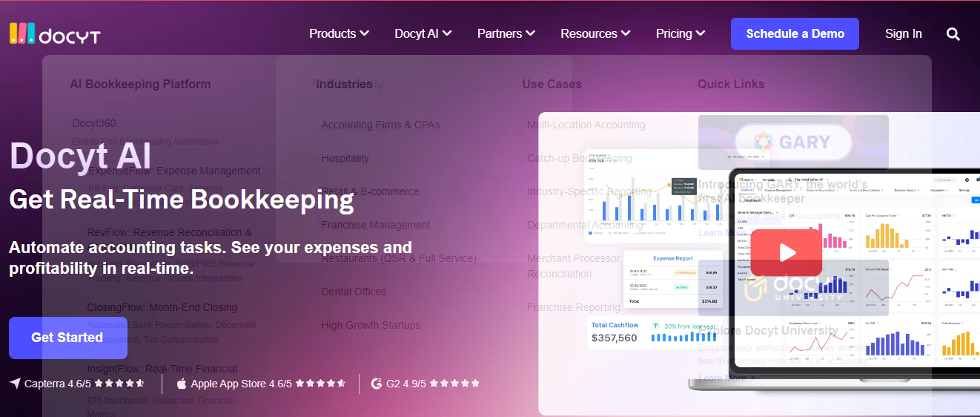
Task: Click the GARY logo badge
Action: [x=793, y=142]
